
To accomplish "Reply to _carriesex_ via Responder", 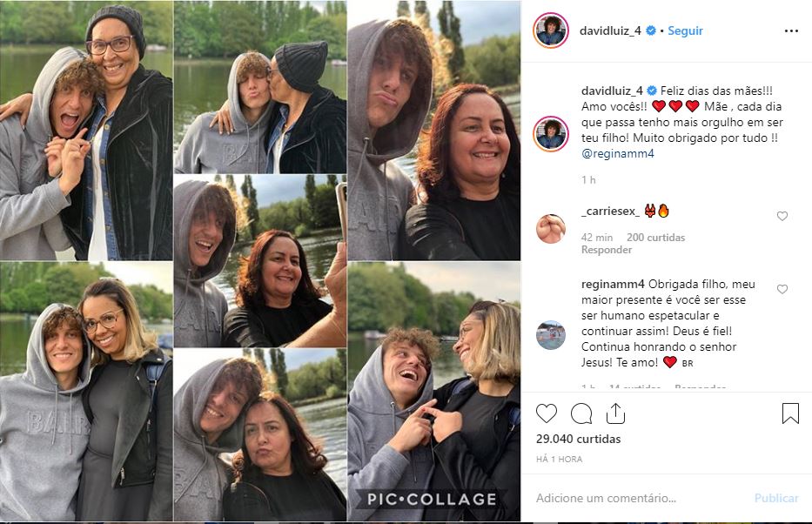I will click(606, 250).
